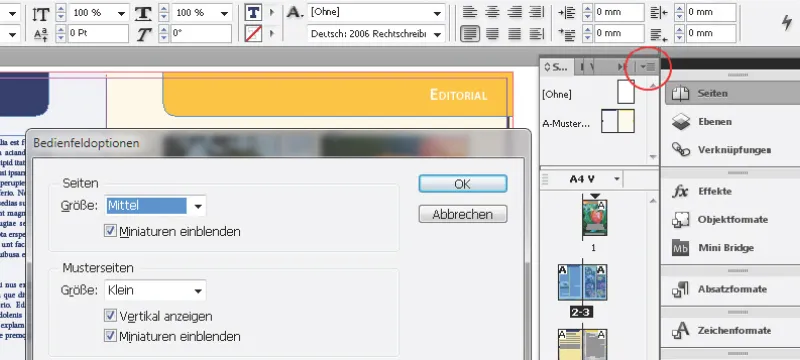
Task: Align text away from the spine
Action: click(x=536, y=34)
